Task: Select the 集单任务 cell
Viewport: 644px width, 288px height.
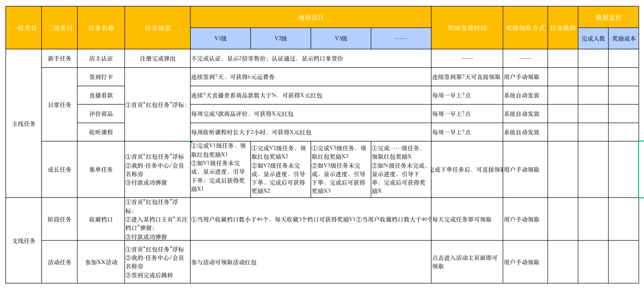Action: [x=101, y=169]
